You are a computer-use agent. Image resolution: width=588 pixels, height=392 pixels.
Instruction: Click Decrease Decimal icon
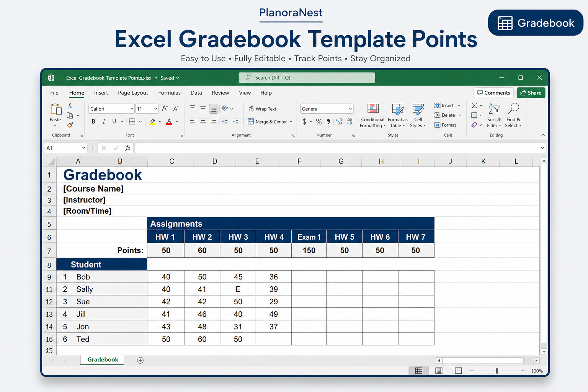349,122
